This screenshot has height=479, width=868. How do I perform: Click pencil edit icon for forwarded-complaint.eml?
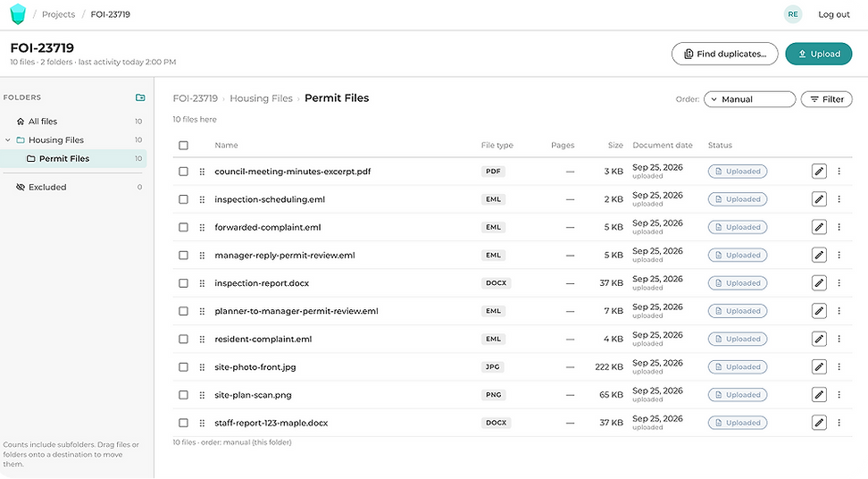[819, 227]
